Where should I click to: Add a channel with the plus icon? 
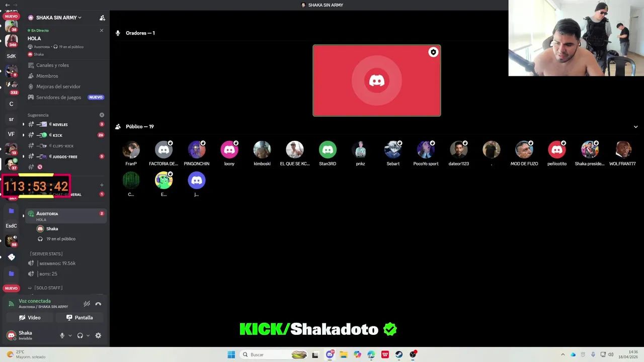[102, 185]
